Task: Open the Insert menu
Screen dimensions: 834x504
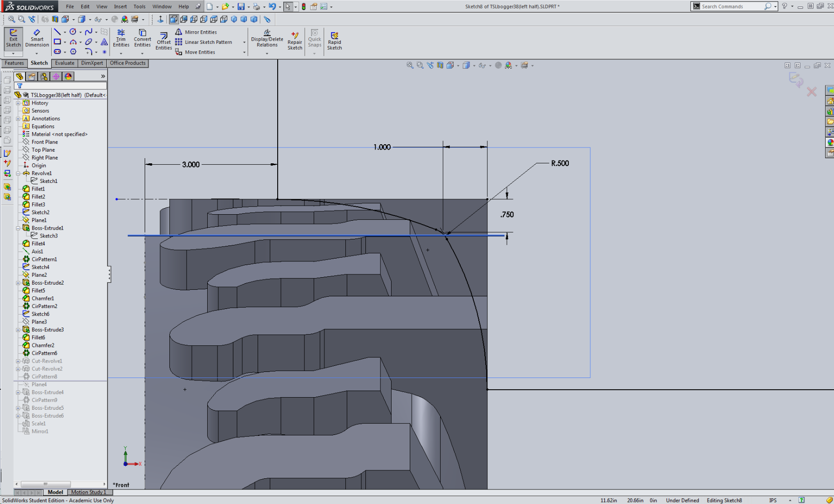Action: tap(120, 6)
